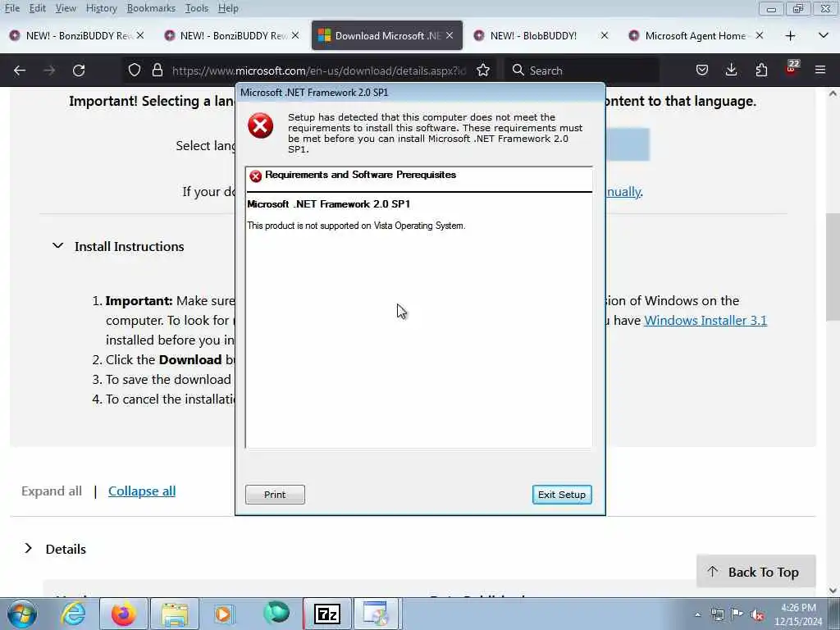Close the BlobBUDDY tab
The height and width of the screenshot is (630, 840).
click(x=605, y=36)
